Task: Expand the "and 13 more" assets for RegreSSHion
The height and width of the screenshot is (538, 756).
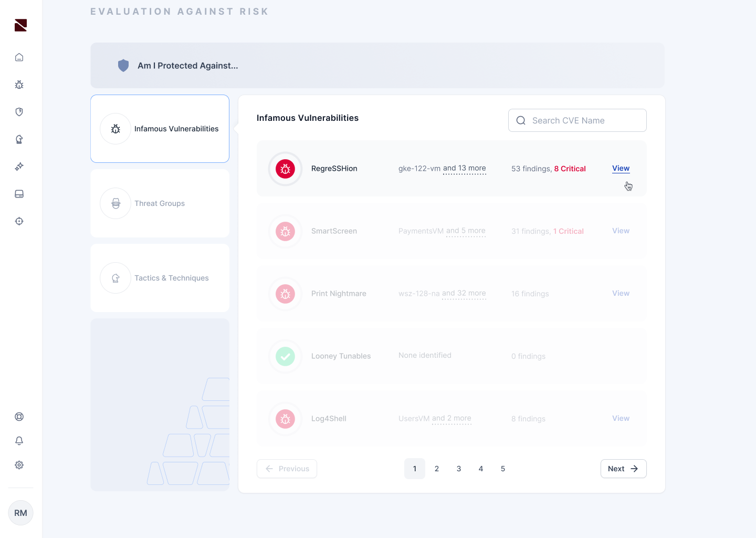Action: pyautogui.click(x=464, y=169)
